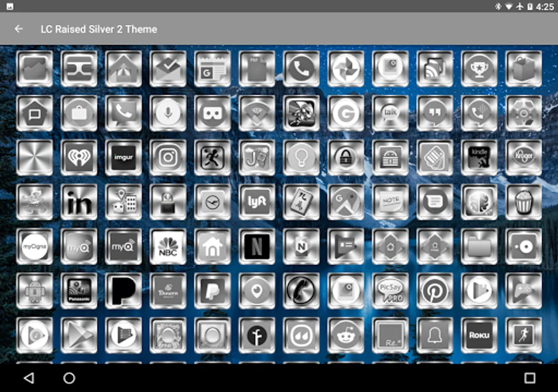
Task: Select the iHeartRadio silver icon
Action: [x=79, y=157]
